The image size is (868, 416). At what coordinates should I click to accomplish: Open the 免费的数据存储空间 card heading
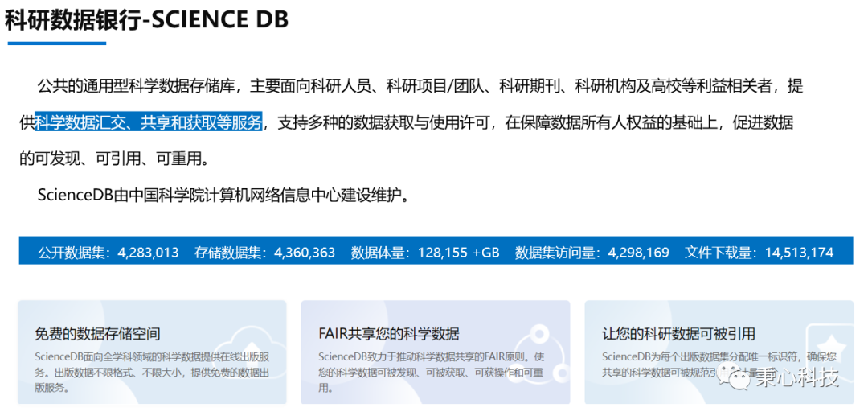(x=97, y=333)
